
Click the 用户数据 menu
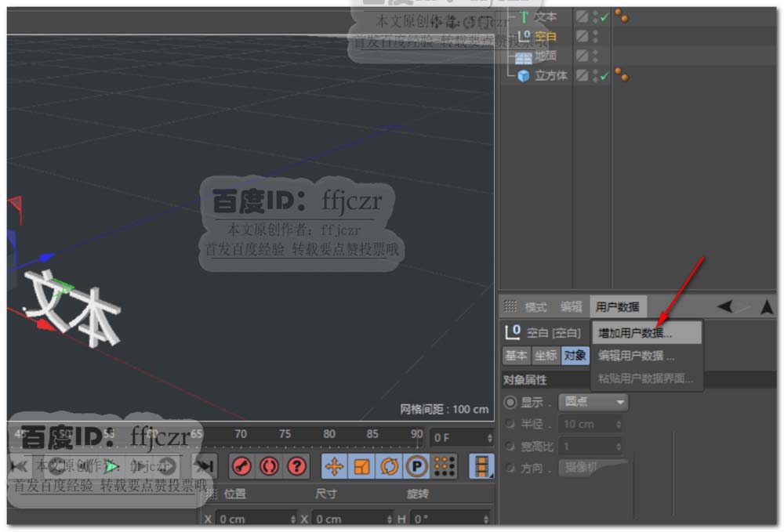[x=618, y=306]
